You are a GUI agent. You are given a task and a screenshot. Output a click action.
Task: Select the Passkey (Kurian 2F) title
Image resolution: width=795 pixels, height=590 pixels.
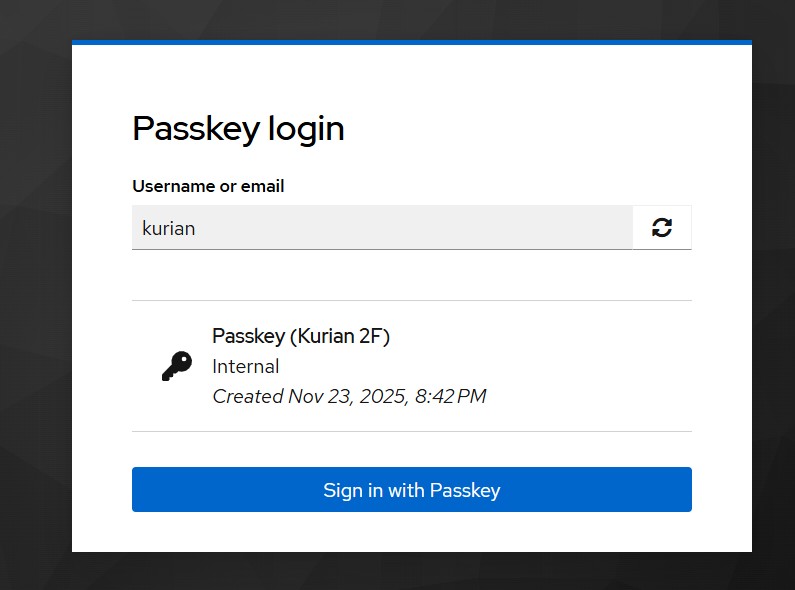click(x=301, y=336)
